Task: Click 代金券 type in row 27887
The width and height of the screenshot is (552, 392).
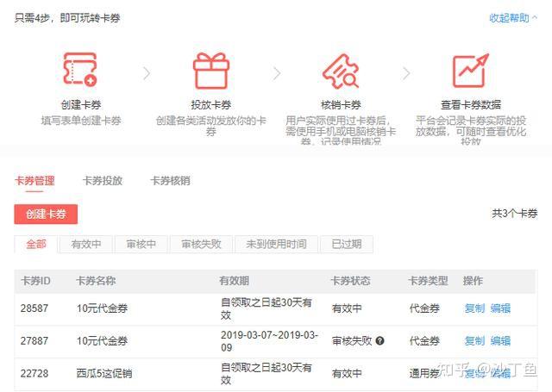Action: [424, 340]
